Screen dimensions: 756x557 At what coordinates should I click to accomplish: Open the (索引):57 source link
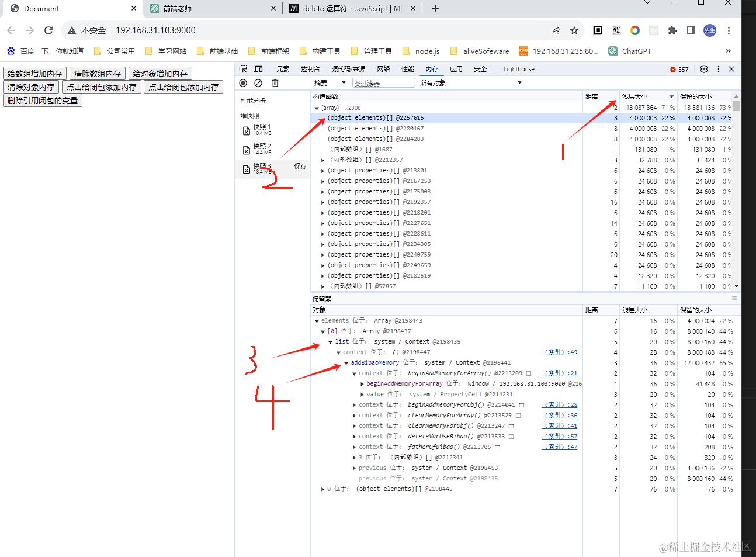pyautogui.click(x=560, y=437)
